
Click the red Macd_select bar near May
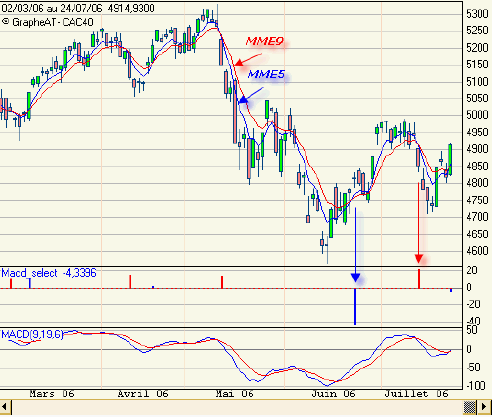tap(222, 282)
